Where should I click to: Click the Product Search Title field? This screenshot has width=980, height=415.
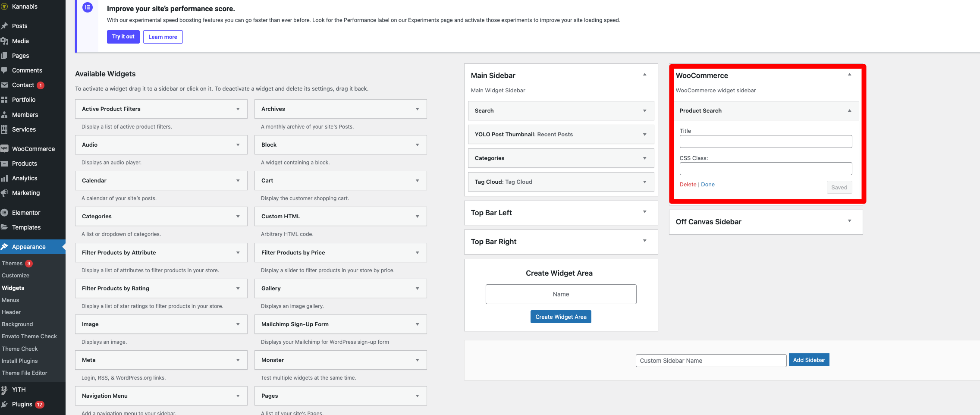click(x=766, y=141)
